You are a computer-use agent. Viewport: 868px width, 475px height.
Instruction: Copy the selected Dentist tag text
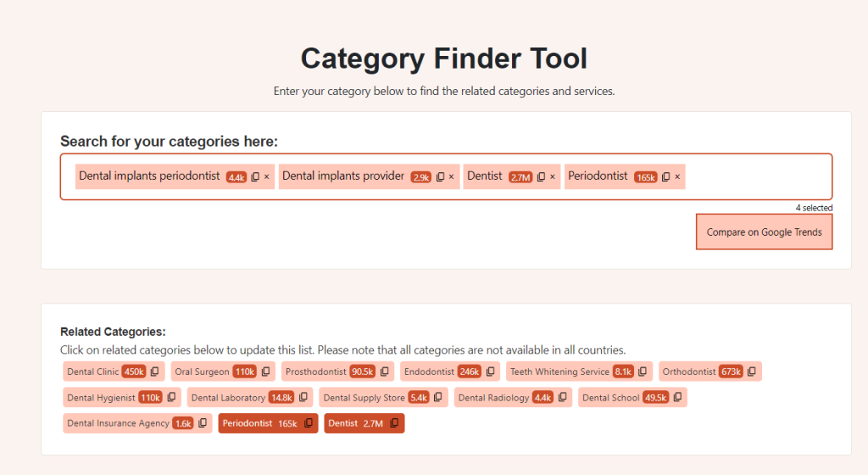coord(541,177)
